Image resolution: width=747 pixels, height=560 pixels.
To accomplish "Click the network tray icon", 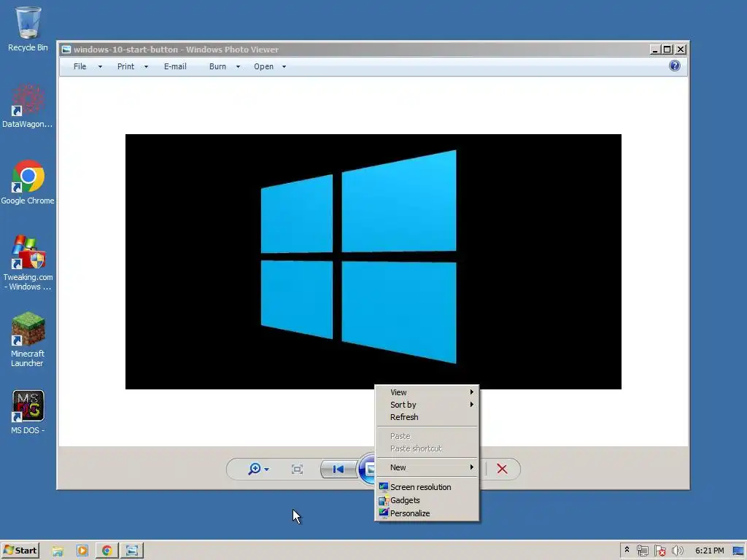I will click(x=642, y=551).
